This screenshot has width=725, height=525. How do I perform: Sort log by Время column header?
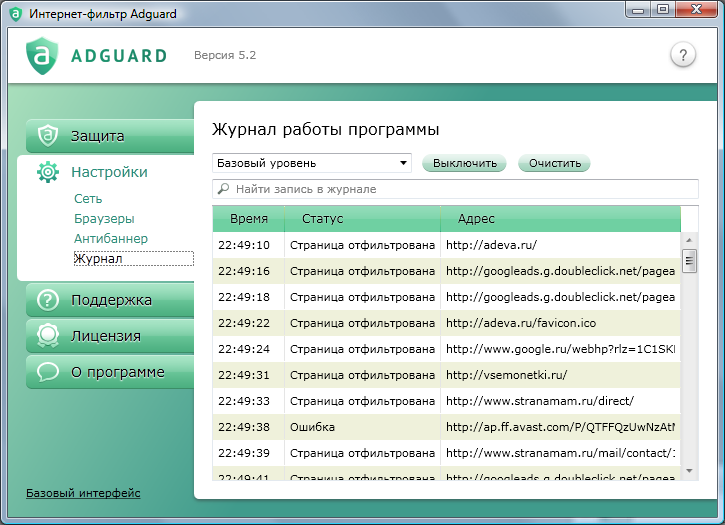pyautogui.click(x=249, y=219)
